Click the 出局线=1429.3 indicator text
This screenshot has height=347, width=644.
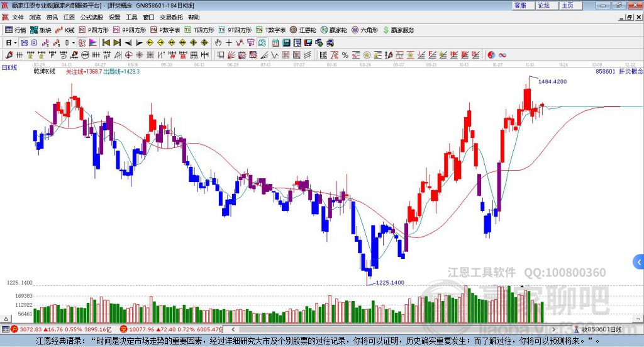(x=121, y=72)
